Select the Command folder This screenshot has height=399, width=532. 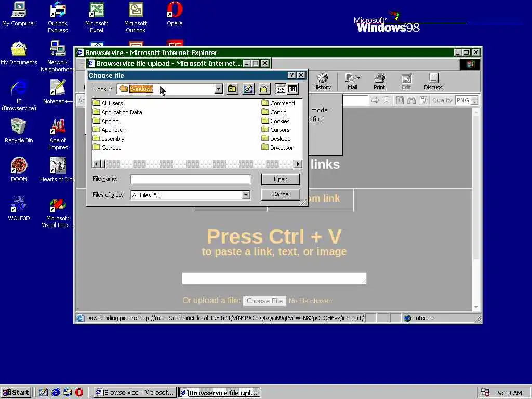pos(278,103)
